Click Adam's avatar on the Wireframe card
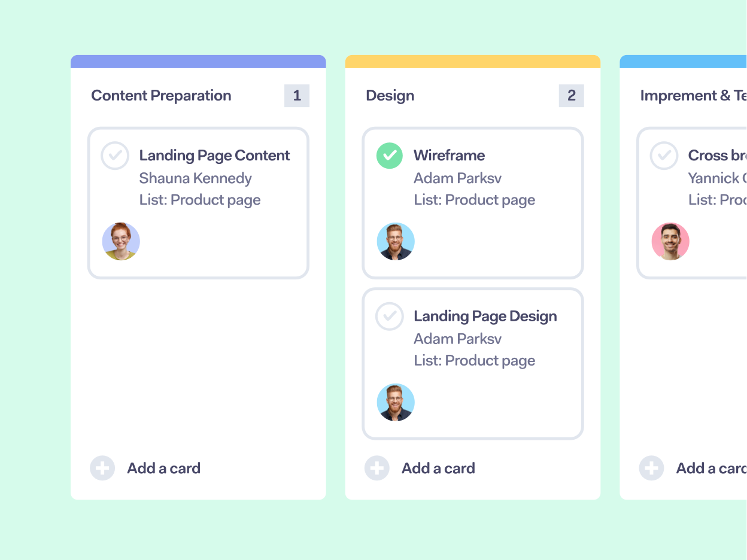This screenshot has width=747, height=560. tap(396, 242)
